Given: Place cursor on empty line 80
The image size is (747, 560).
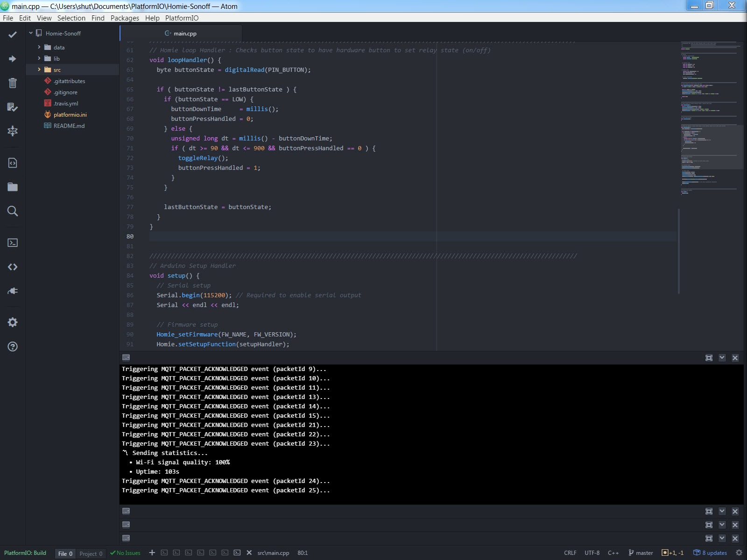Looking at the screenshot, I should click(x=413, y=237).
